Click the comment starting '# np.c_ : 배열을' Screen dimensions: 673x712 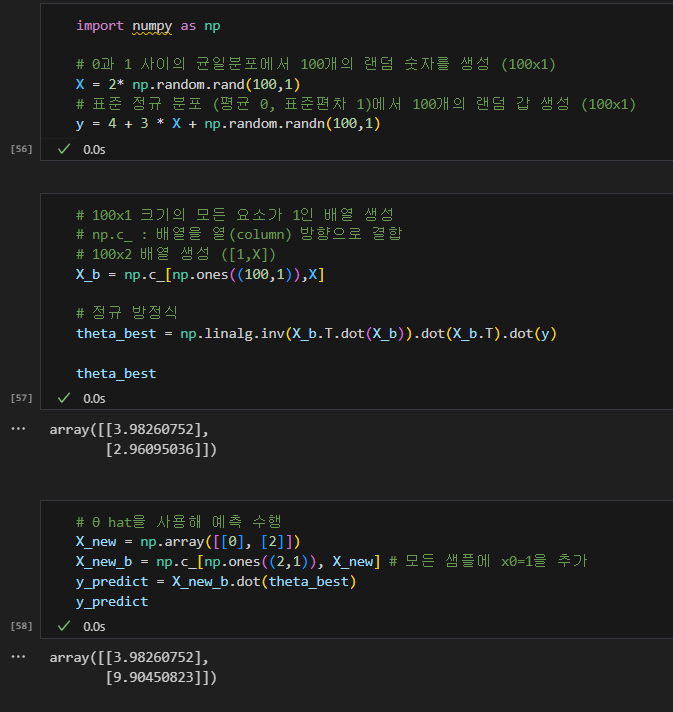pyautogui.click(x=239, y=234)
